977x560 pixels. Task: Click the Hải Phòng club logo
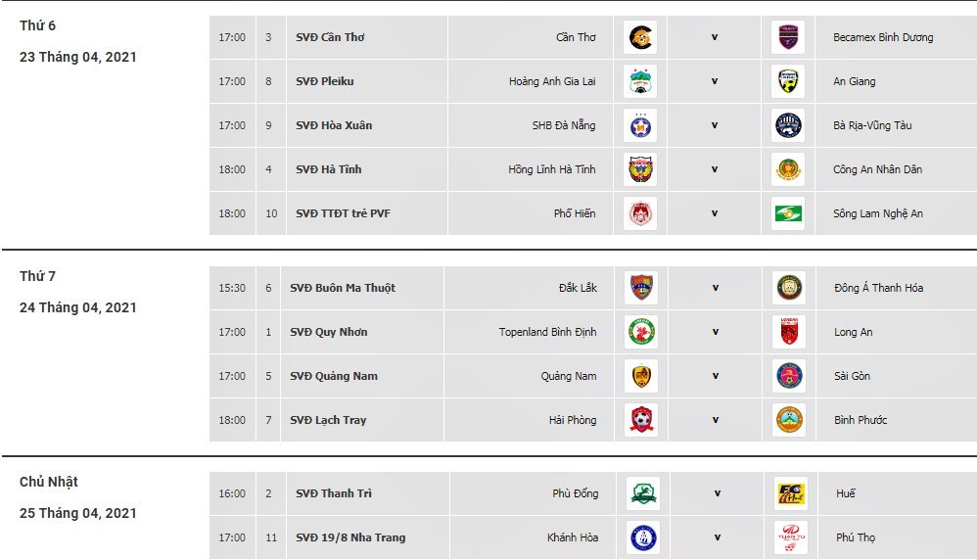(641, 421)
